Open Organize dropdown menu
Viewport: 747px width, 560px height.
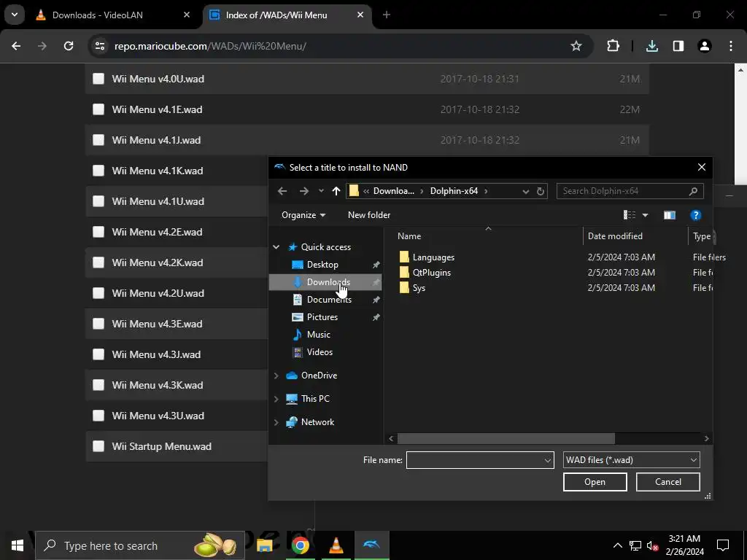click(x=303, y=215)
